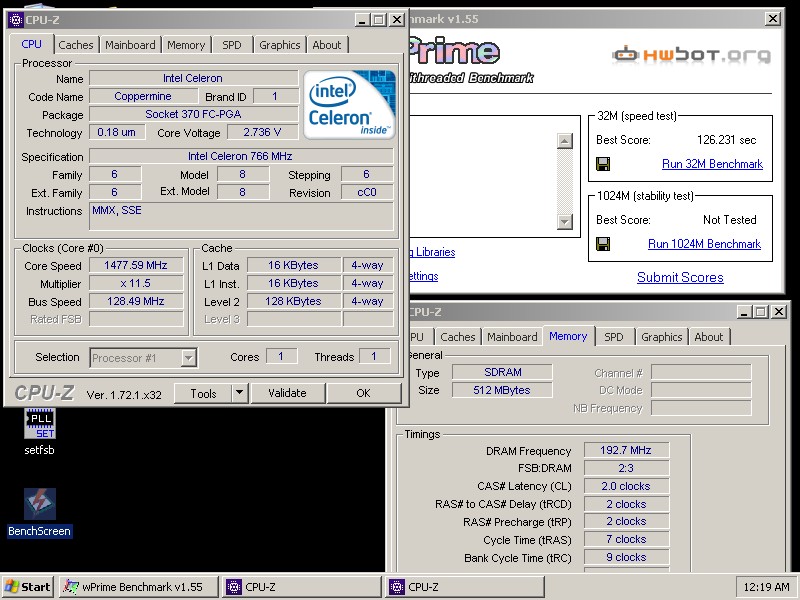Click the Validate button

click(x=287, y=393)
